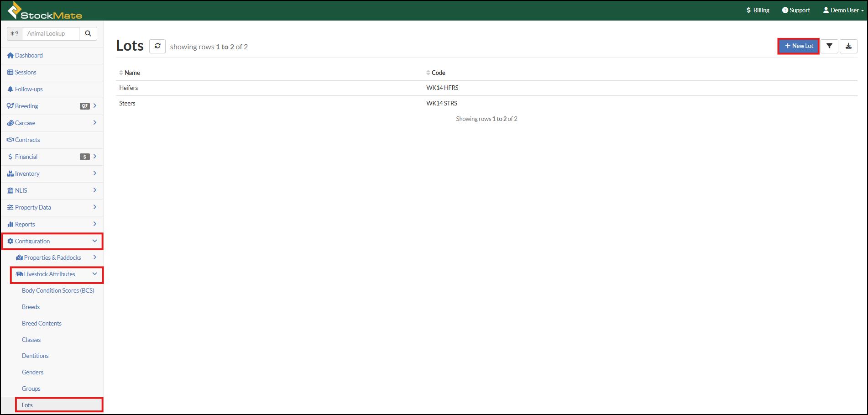
Task: Click the Breeding badge icon in sidebar
Action: (85, 106)
